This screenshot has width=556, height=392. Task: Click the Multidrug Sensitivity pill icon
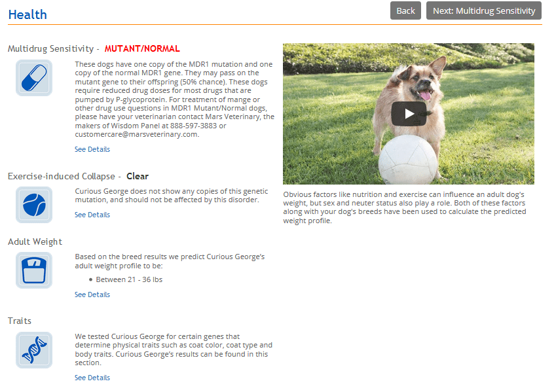point(34,78)
